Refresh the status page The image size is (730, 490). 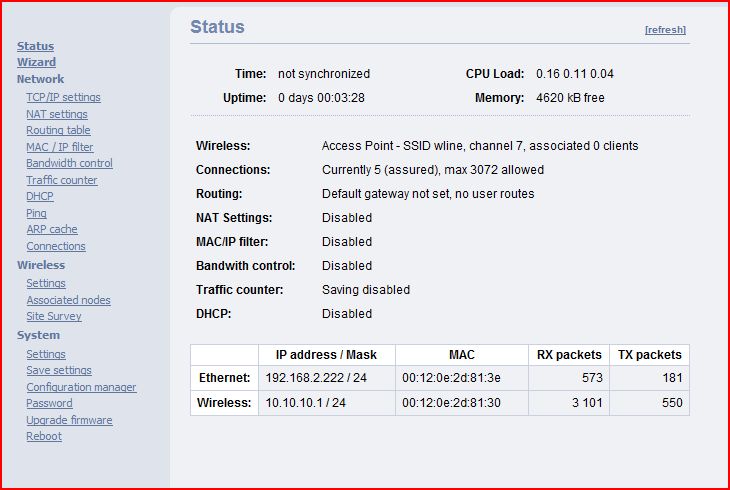tap(665, 30)
